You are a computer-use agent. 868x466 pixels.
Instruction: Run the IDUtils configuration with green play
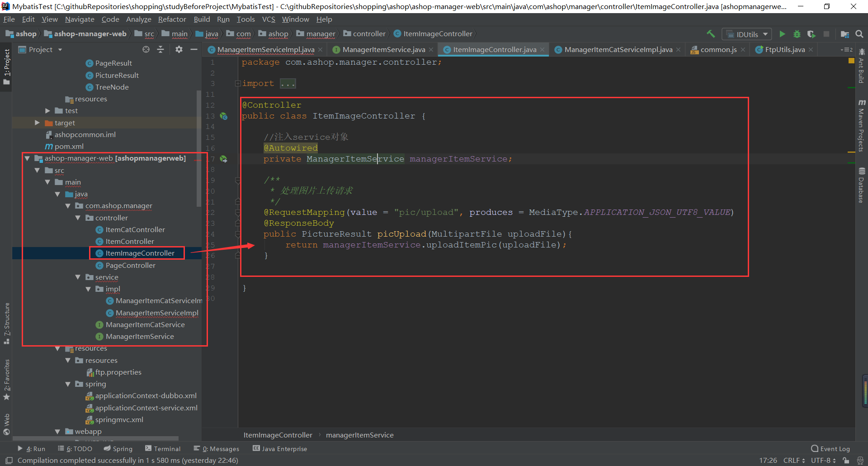pyautogui.click(x=782, y=34)
